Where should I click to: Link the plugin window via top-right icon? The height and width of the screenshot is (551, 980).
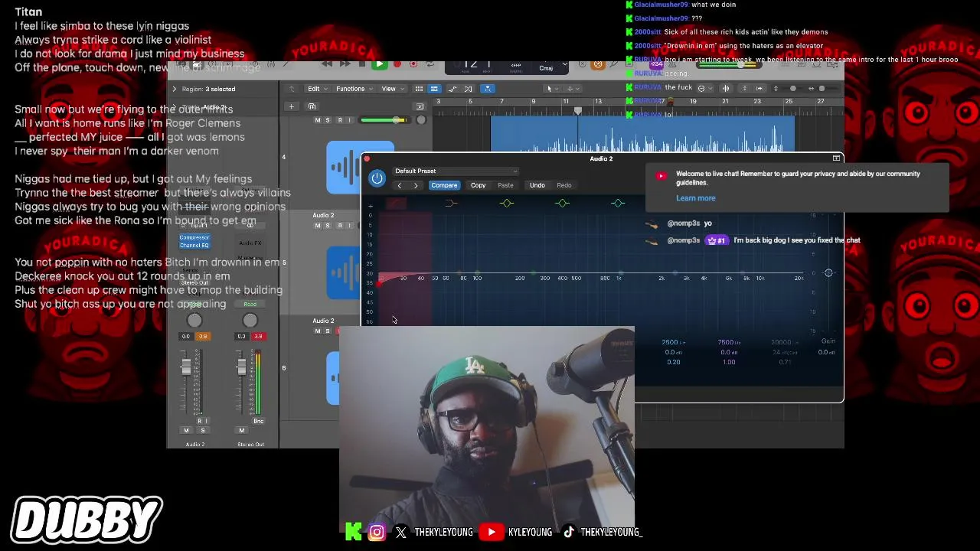(836, 158)
